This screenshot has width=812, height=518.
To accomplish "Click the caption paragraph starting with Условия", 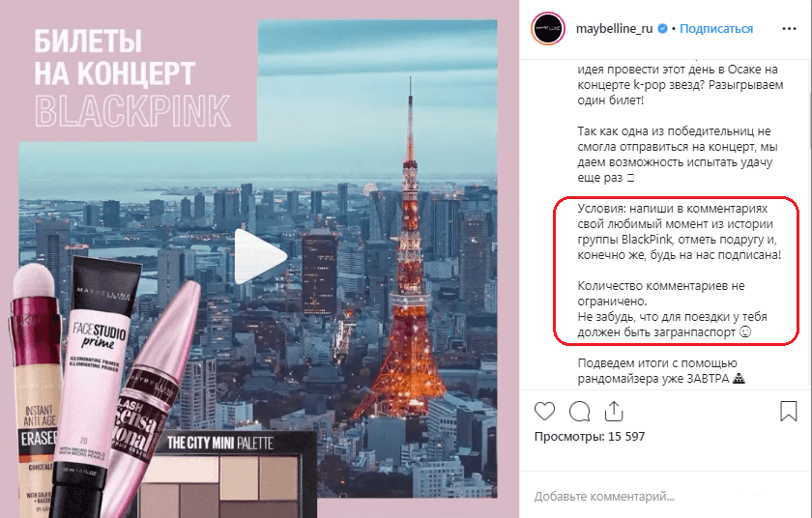I will coord(679,232).
